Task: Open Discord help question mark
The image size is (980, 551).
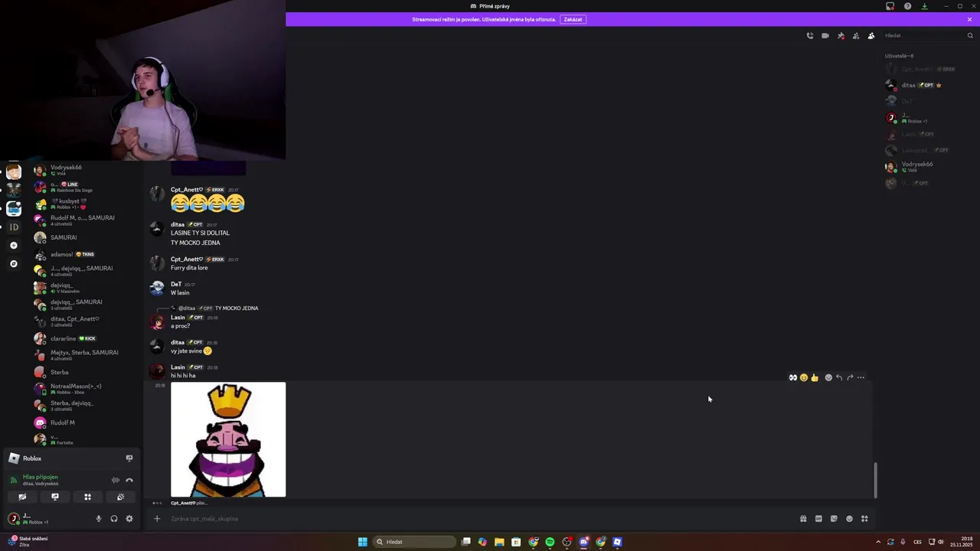Action: click(x=907, y=6)
